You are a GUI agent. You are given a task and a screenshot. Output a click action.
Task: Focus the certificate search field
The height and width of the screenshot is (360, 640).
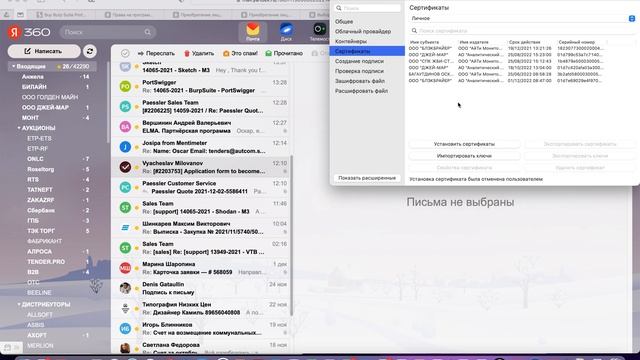[522, 31]
